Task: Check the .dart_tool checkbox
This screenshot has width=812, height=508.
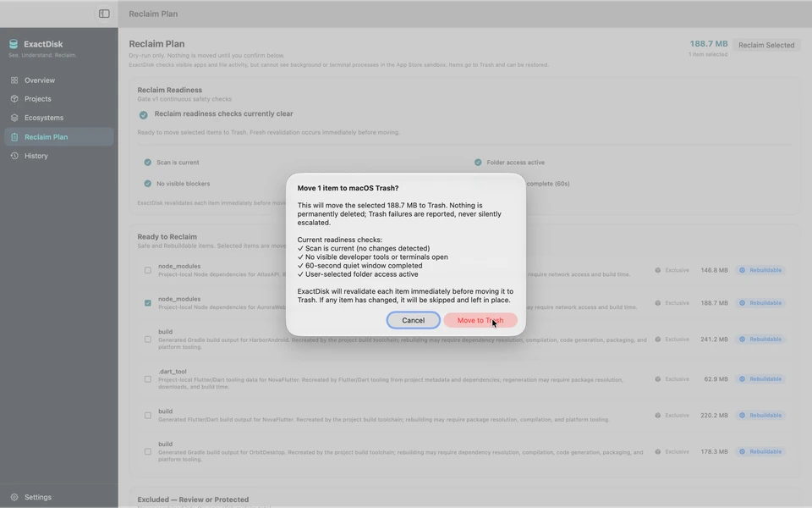Action: click(147, 379)
